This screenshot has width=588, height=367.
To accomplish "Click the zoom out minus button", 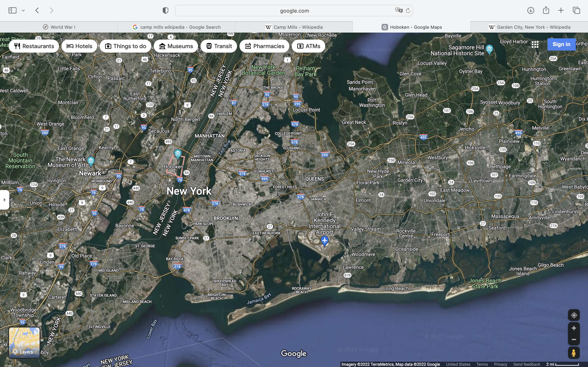I will click(574, 339).
